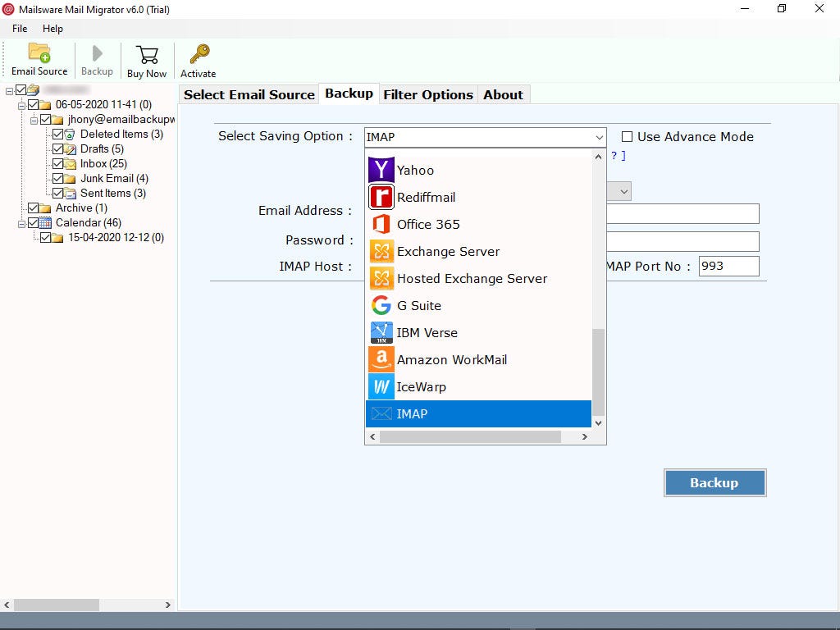Switch to the Backup tab
The width and height of the screenshot is (840, 630).
[349, 94]
